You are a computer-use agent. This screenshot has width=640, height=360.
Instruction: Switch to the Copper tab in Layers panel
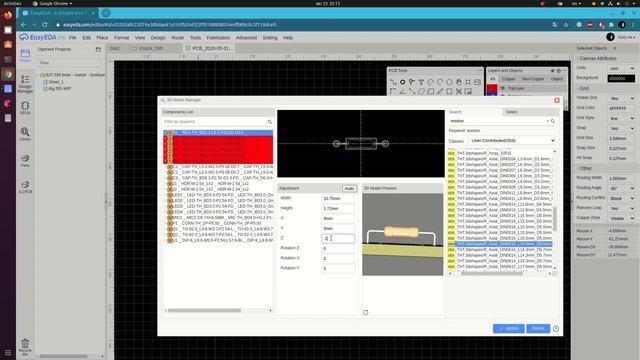tap(508, 79)
